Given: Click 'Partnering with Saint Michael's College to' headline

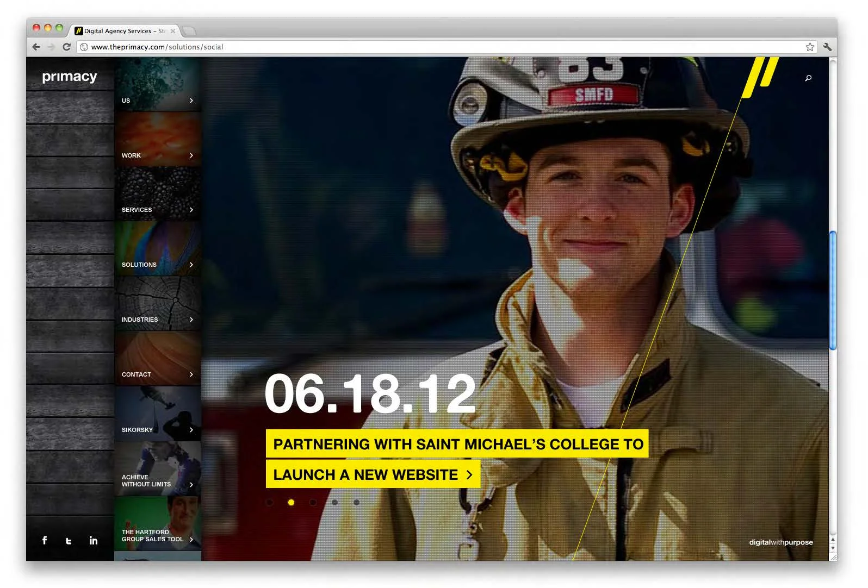Looking at the screenshot, I should point(457,444).
